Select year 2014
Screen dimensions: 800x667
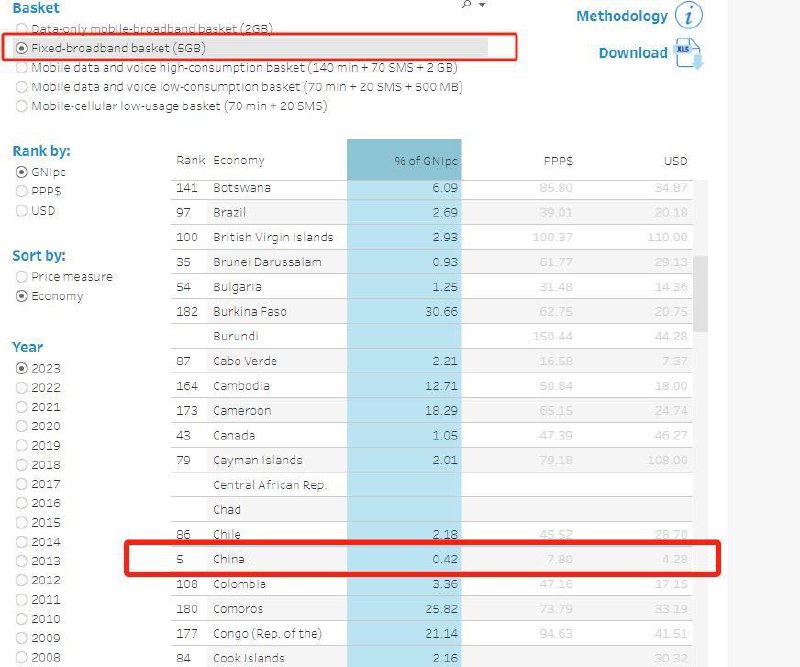pyautogui.click(x=38, y=541)
